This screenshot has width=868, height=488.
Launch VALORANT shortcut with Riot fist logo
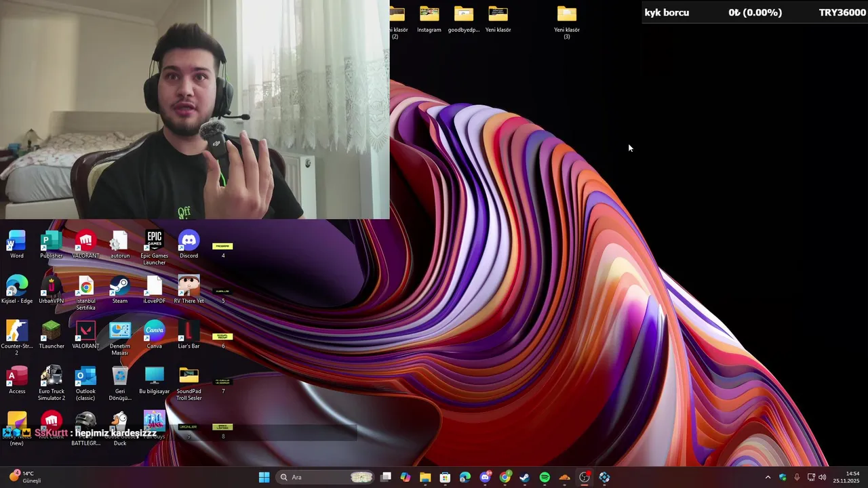pos(85,245)
